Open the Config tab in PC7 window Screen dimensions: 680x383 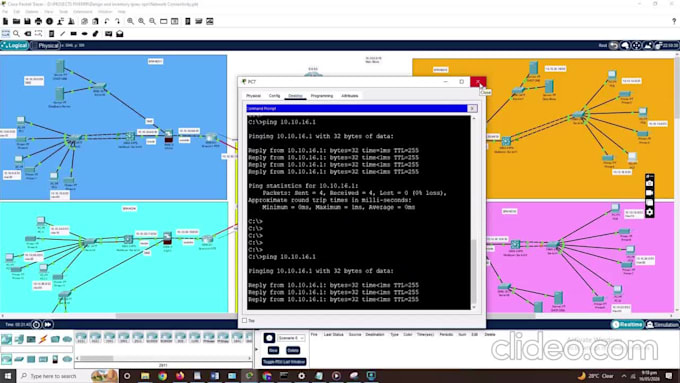[x=274, y=95]
